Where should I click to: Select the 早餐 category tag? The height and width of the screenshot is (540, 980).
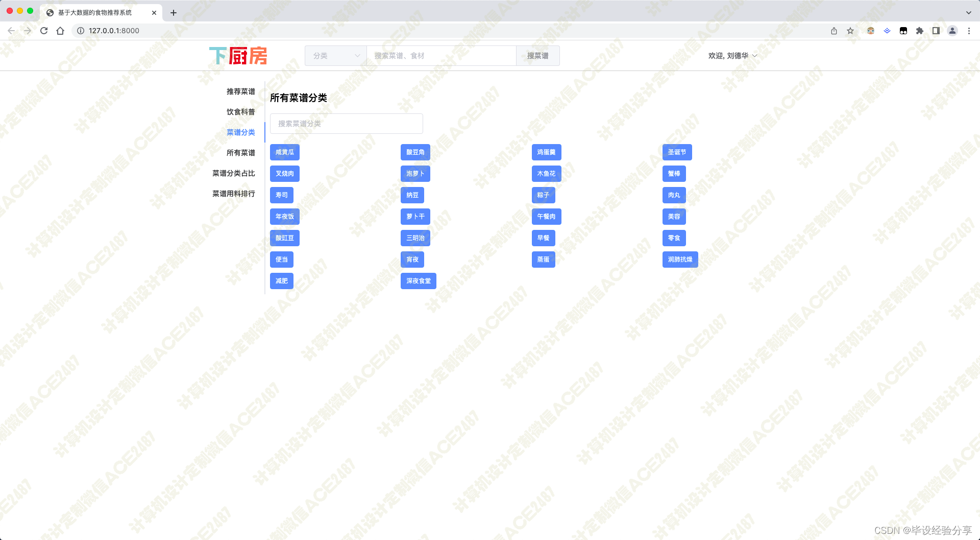544,238
